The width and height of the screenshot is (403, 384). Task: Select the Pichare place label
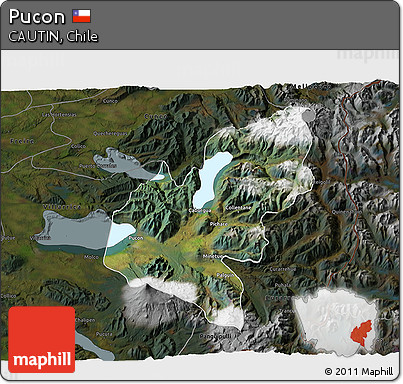click(219, 224)
